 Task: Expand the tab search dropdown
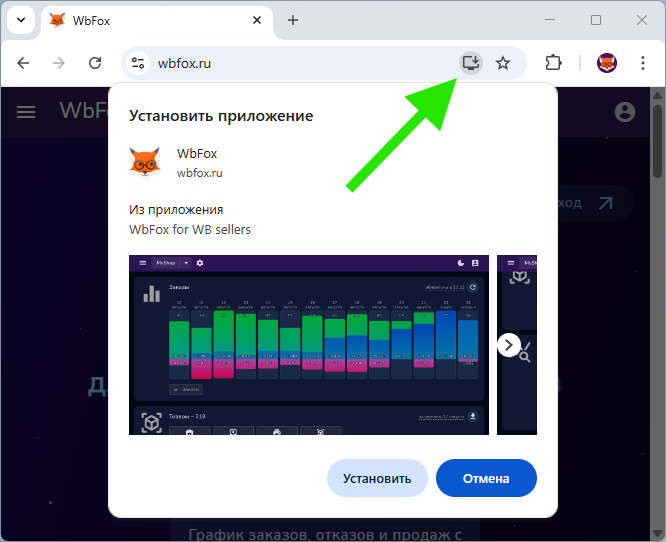(x=20, y=20)
